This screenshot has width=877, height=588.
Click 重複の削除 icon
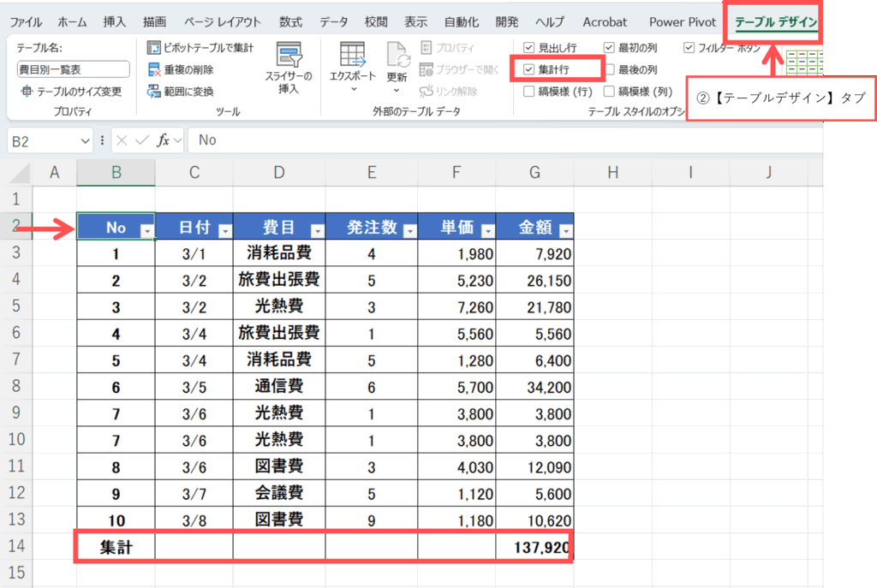point(154,69)
